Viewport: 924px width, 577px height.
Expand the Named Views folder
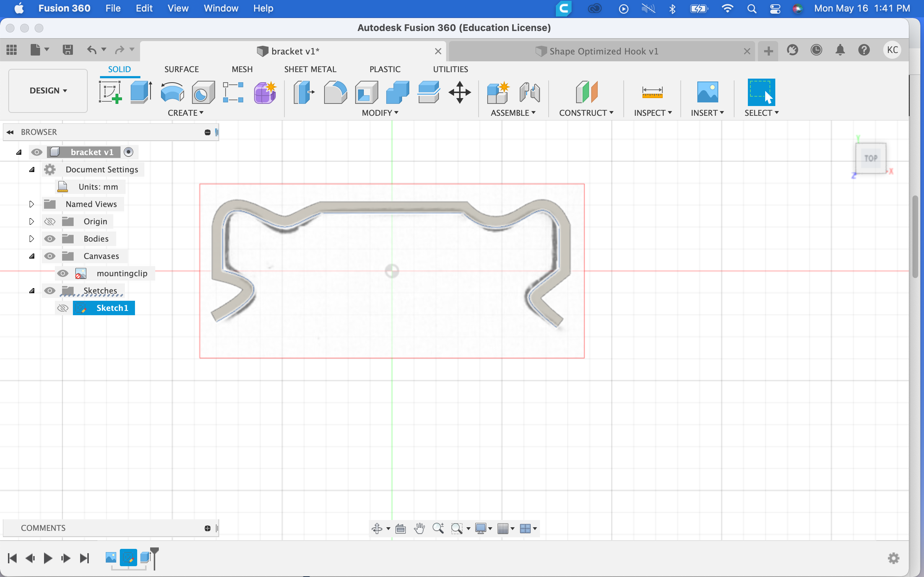(31, 204)
